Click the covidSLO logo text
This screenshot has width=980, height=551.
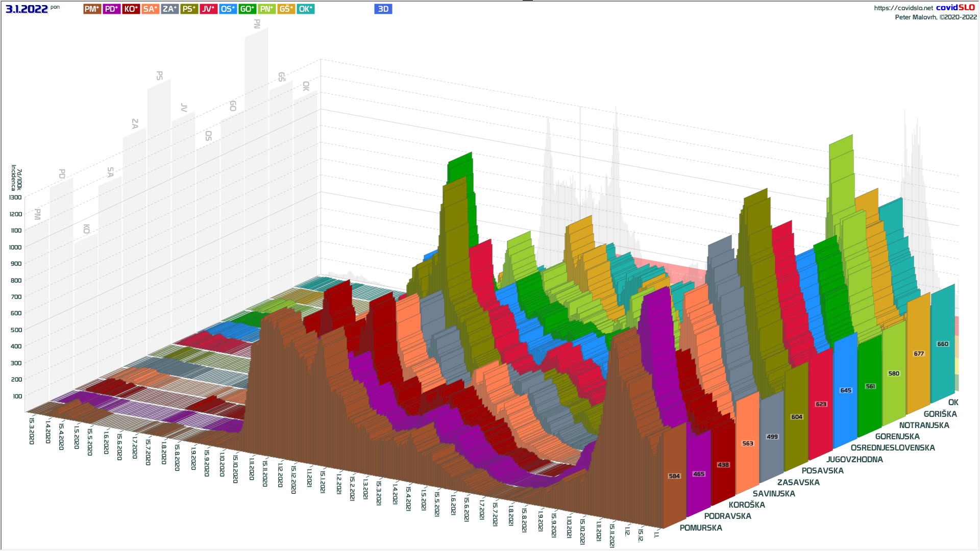[955, 8]
